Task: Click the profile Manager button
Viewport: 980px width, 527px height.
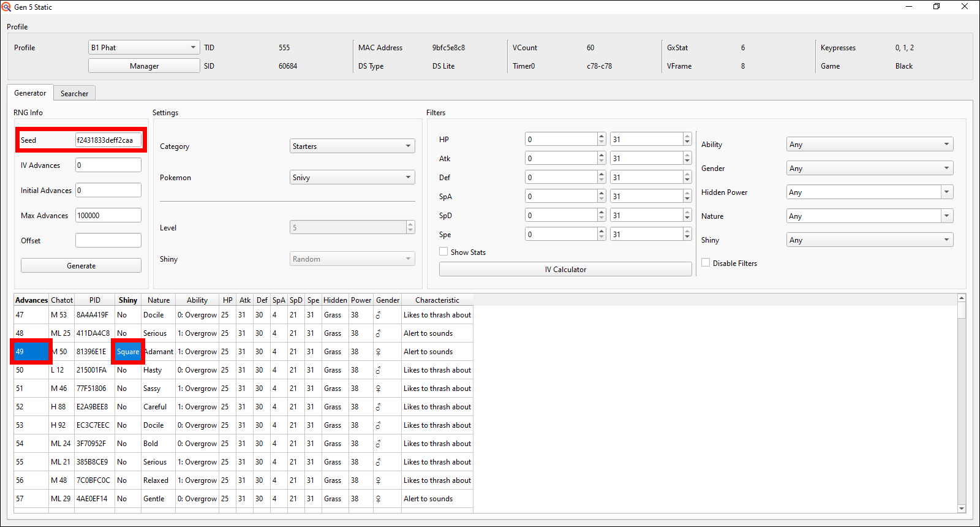Action: (144, 66)
